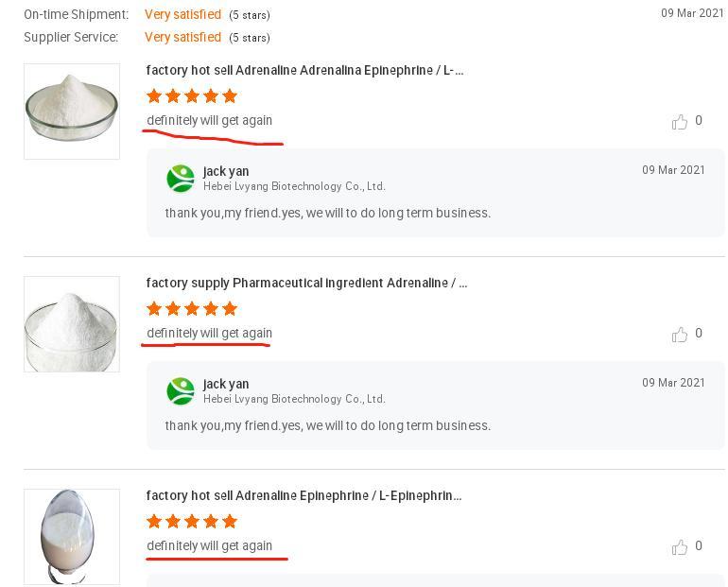Open first Adrenaline powder product thumbnail
Screen dimensions: 728x587
click(72, 112)
